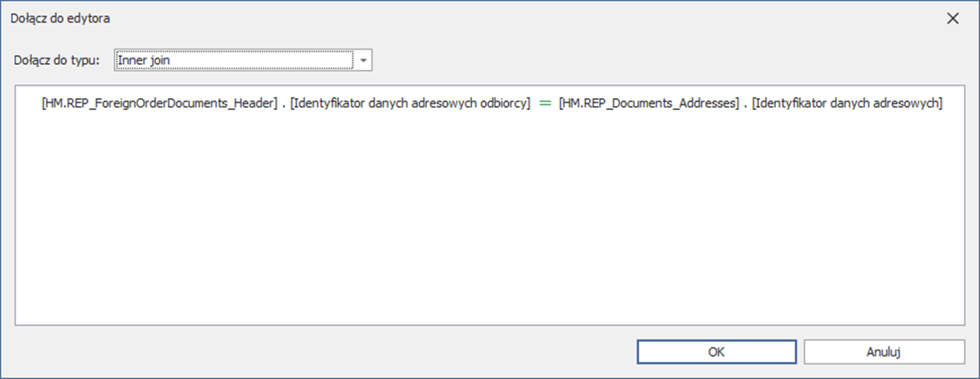Viewport: 980px width, 379px height.
Task: Select [Identyfikator danych adresowych odbiorcy] field
Action: pos(408,104)
